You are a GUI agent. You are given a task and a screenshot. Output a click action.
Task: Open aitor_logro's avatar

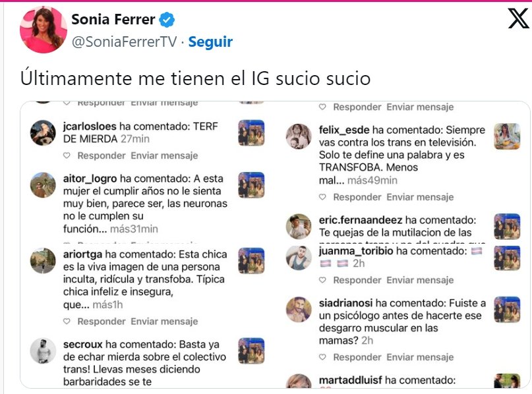click(43, 185)
